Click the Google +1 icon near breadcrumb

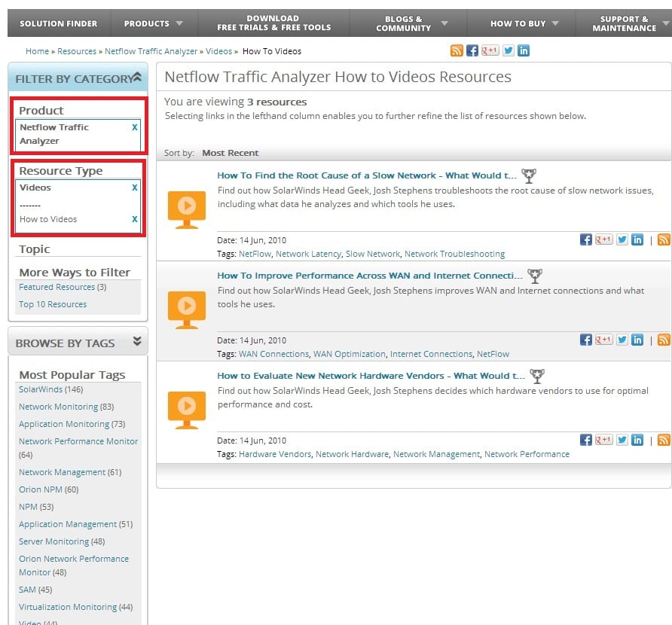coord(490,50)
